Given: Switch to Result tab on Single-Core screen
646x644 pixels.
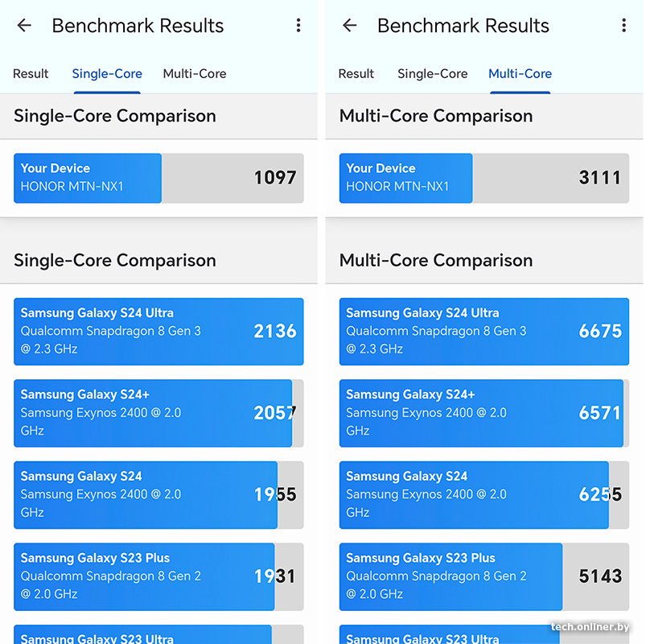Looking at the screenshot, I should point(31,74).
